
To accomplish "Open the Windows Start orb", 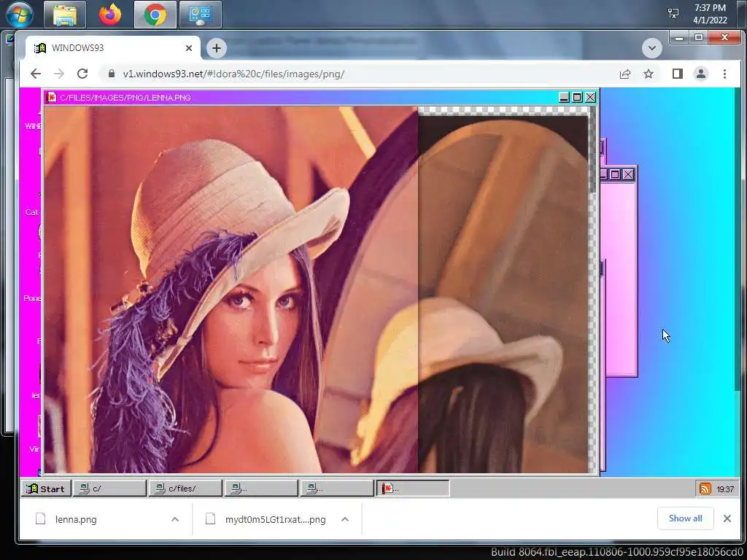I will coord(19,15).
